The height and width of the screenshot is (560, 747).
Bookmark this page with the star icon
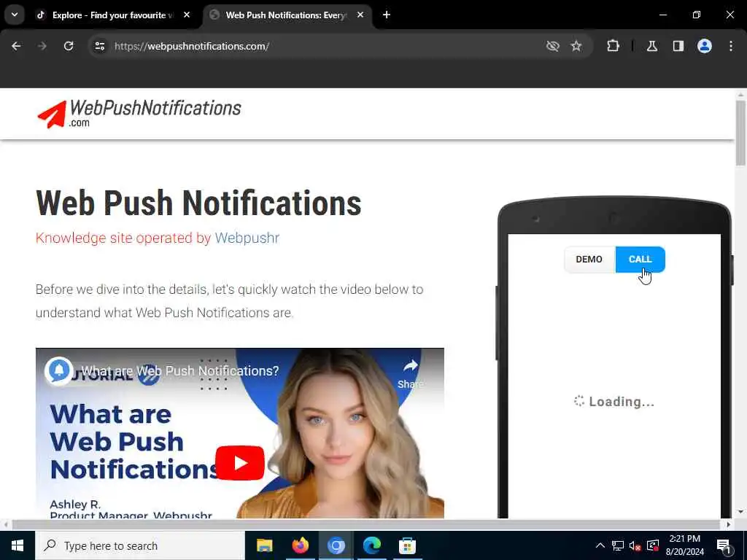click(576, 46)
